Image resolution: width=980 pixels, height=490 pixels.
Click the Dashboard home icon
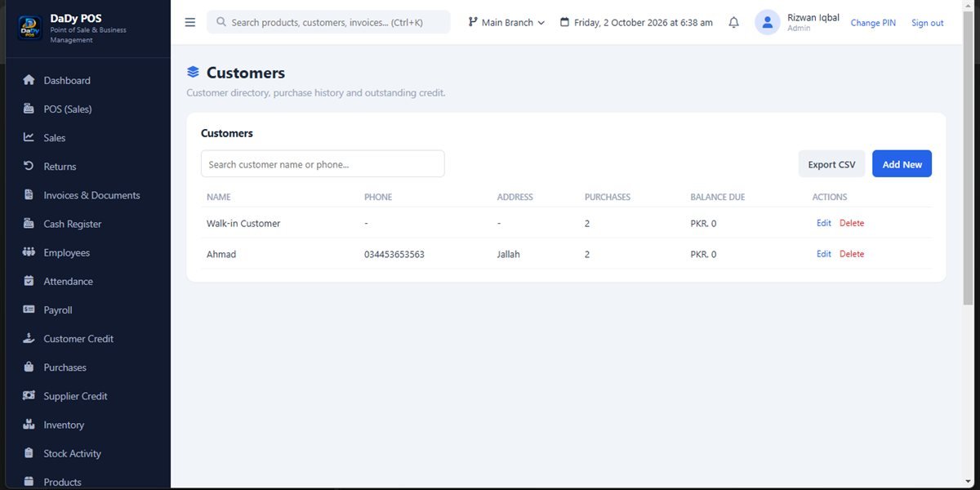pos(29,80)
